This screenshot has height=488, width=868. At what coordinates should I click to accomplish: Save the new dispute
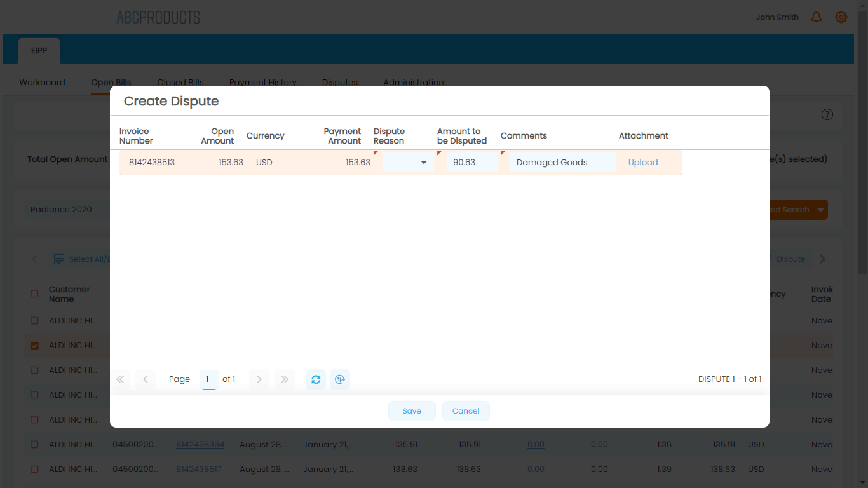[412, 410]
